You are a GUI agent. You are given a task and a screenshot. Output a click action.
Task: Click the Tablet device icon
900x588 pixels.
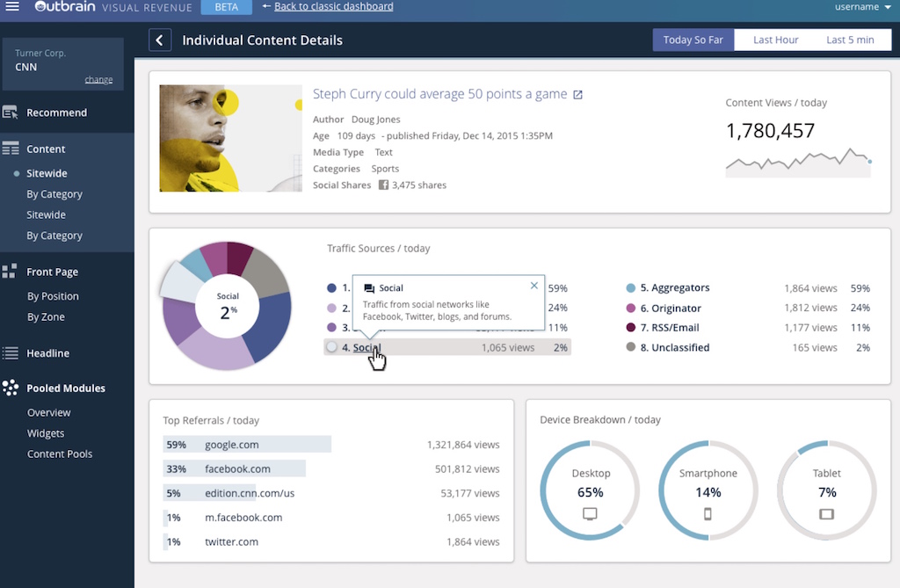click(826, 514)
